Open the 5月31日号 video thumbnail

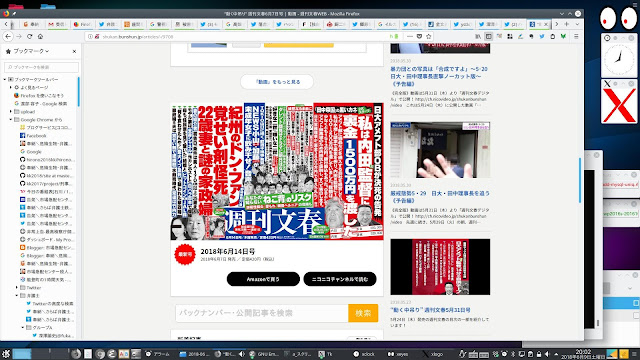click(440, 267)
